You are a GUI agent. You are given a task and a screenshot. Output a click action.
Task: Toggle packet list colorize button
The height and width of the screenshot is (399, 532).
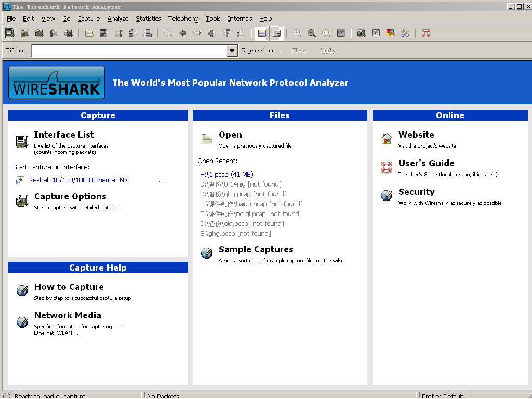point(262,33)
